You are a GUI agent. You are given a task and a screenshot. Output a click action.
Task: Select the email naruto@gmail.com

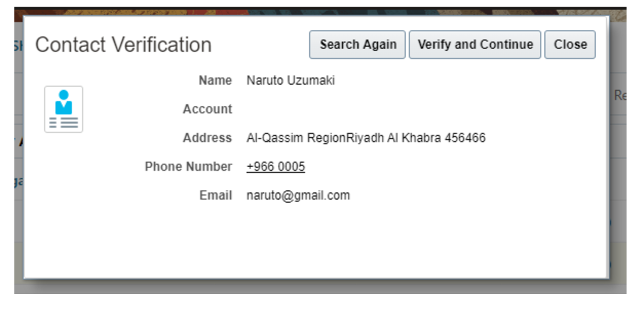point(298,195)
